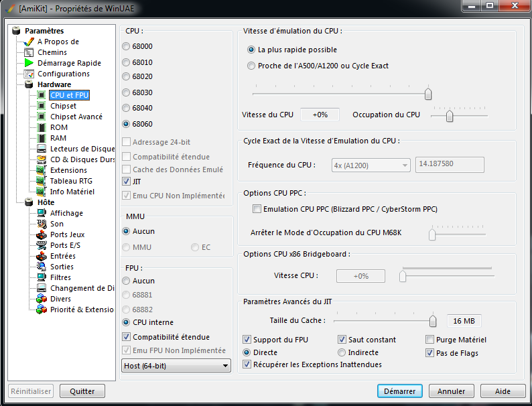
Task: Toggle Support du FPU checkbox
Action: coord(247,340)
